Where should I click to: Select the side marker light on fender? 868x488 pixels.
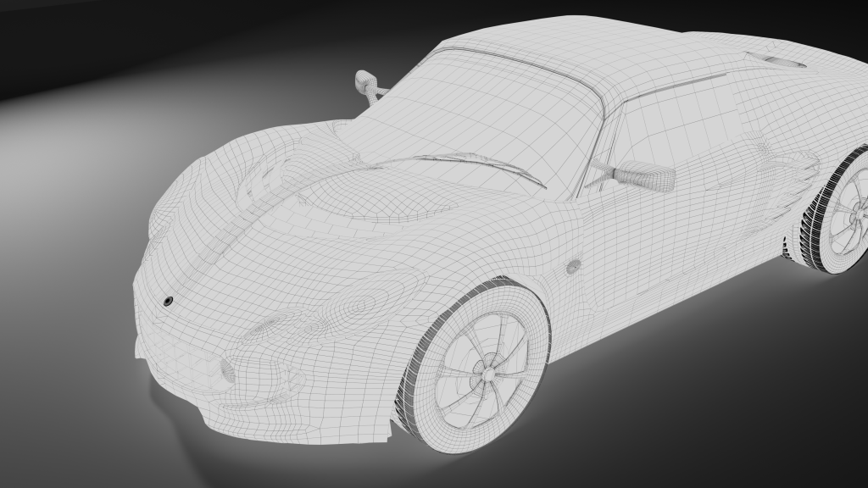573,266
